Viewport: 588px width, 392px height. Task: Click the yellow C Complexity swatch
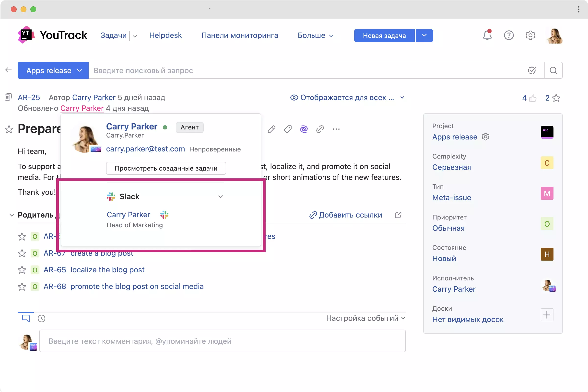(x=547, y=163)
